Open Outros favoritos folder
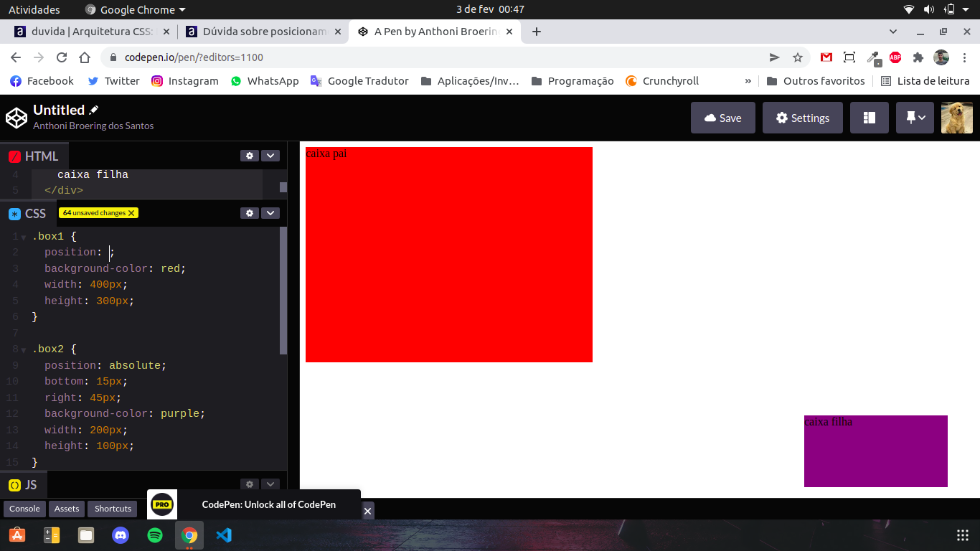980x551 pixels. [x=816, y=81]
